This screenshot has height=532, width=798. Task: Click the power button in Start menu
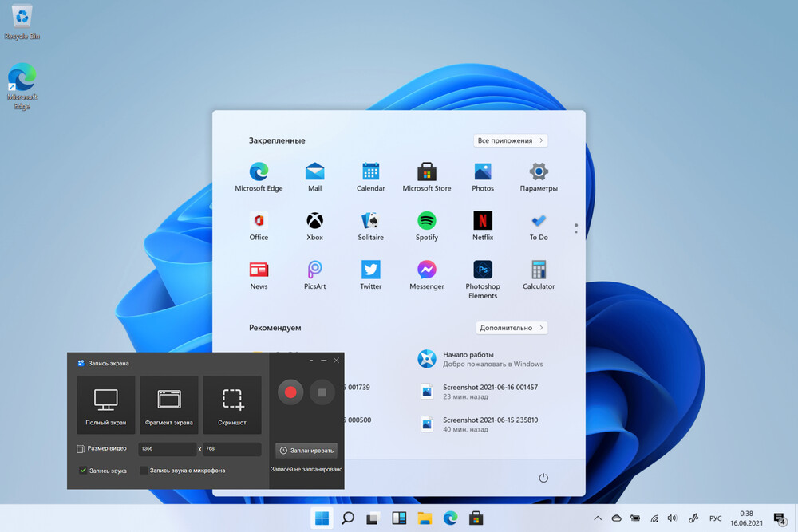(543, 478)
